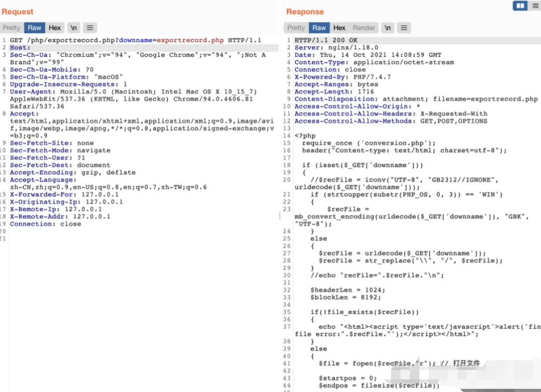Click the Sec-Fetch-Dest: document header
541x392 pixels.
pos(60,165)
